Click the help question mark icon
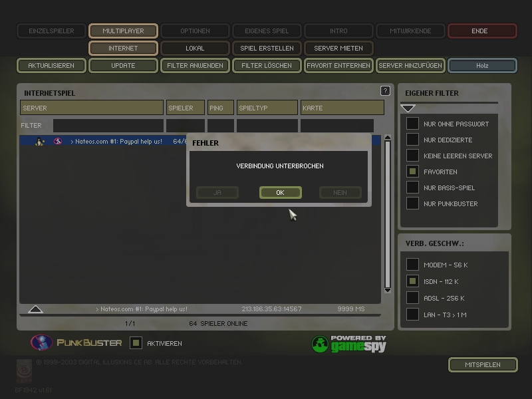The image size is (532, 399). 385,91
